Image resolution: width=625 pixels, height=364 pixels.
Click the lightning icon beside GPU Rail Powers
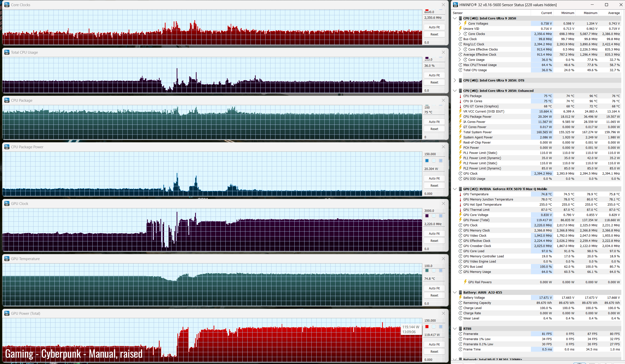[465, 282]
